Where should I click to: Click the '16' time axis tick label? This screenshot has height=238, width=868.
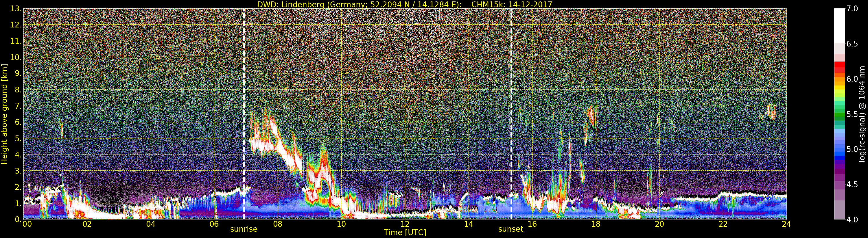click(x=532, y=224)
